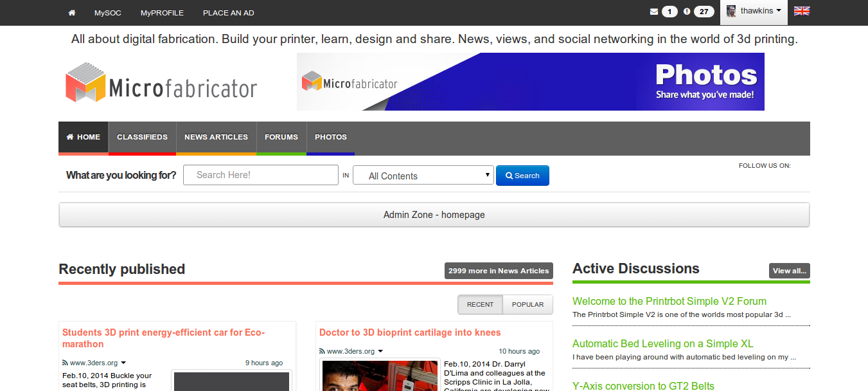Screen dimensions: 868x391
Task: Click the Students article dark thumbnail
Action: pos(231,381)
